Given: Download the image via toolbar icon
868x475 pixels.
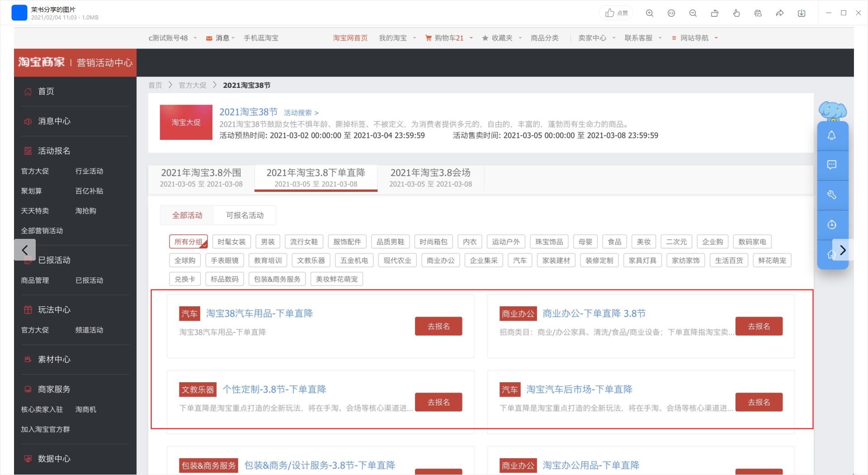Looking at the screenshot, I should point(802,13).
